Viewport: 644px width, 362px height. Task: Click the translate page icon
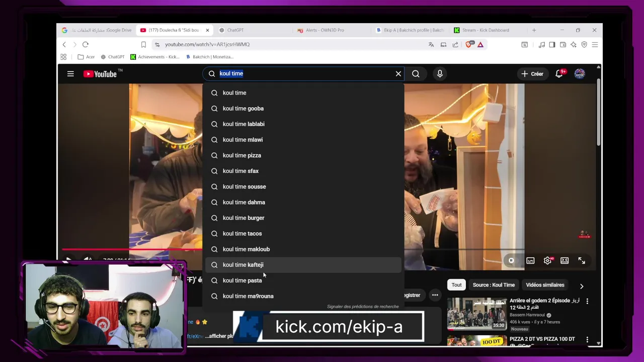point(431,45)
